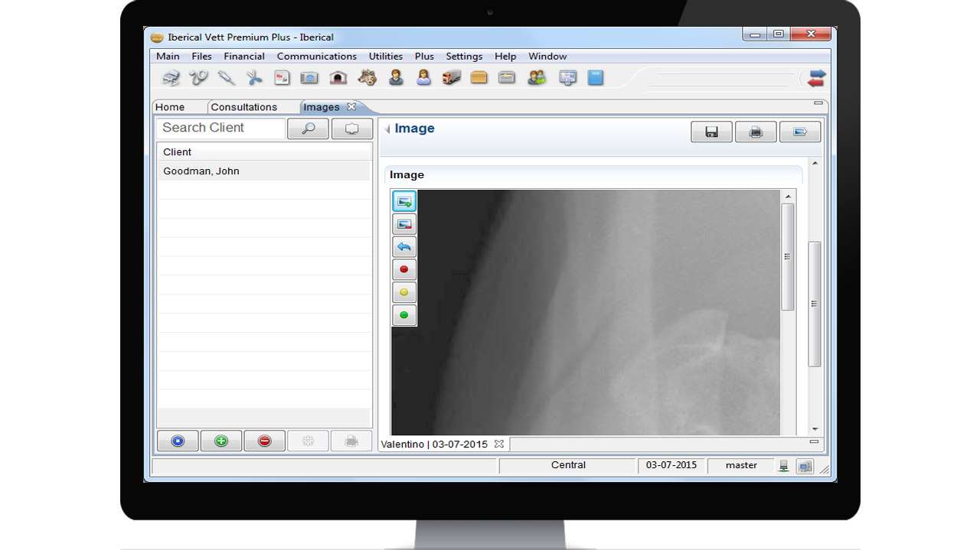The image size is (980, 550).
Task: Select the green dot marker button
Action: 404,314
